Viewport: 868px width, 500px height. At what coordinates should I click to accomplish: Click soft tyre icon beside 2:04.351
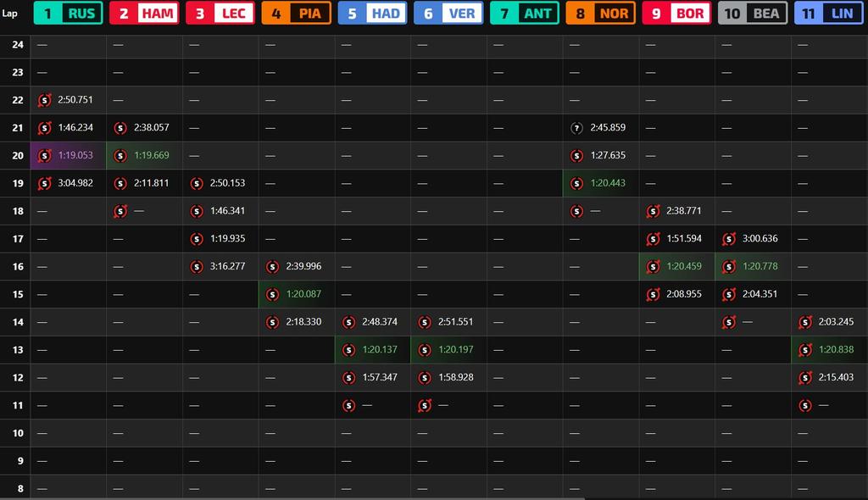(x=728, y=294)
